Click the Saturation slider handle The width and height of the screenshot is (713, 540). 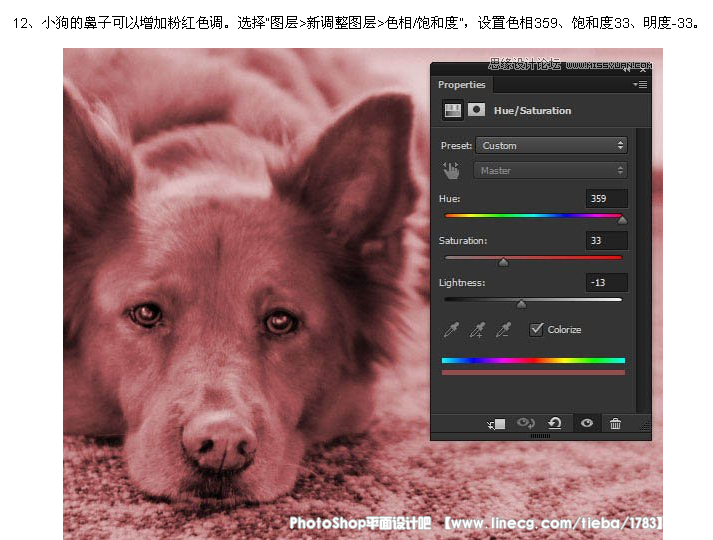click(503, 262)
